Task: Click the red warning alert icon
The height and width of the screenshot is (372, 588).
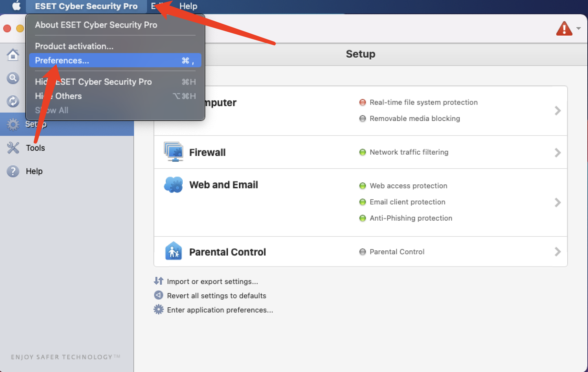Action: tap(564, 28)
